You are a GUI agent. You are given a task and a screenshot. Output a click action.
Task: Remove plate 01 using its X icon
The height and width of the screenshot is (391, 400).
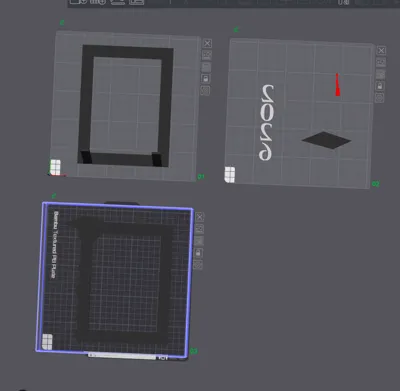[x=207, y=43]
